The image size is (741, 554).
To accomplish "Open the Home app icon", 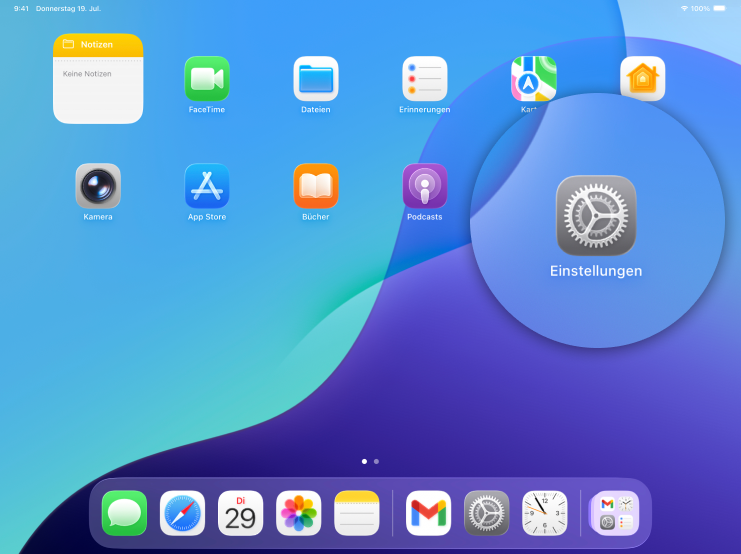I will pyautogui.click(x=642, y=77).
